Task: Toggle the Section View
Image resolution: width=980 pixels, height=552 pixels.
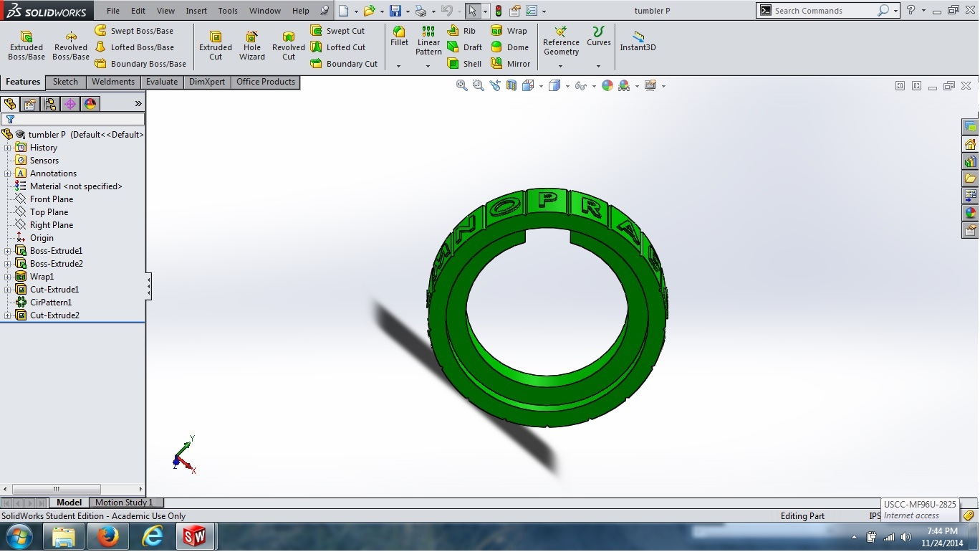Action: click(511, 85)
